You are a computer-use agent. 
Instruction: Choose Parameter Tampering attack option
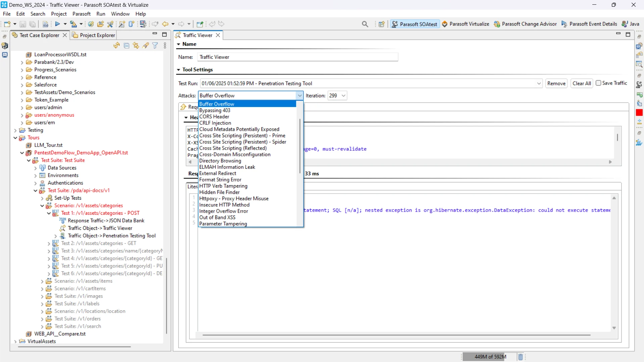click(x=223, y=224)
